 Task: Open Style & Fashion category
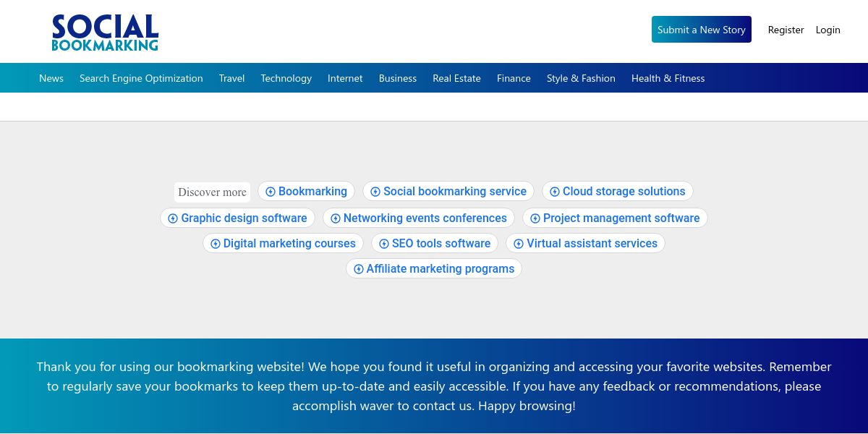click(581, 78)
